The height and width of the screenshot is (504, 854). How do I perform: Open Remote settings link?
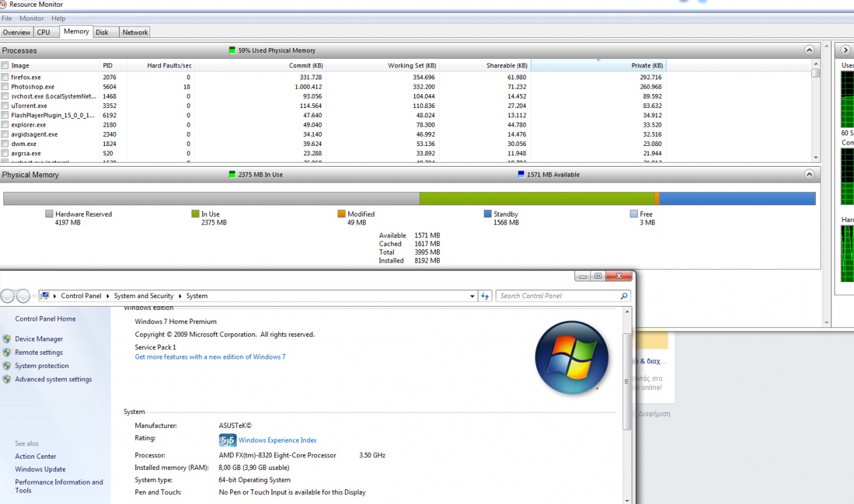39,352
